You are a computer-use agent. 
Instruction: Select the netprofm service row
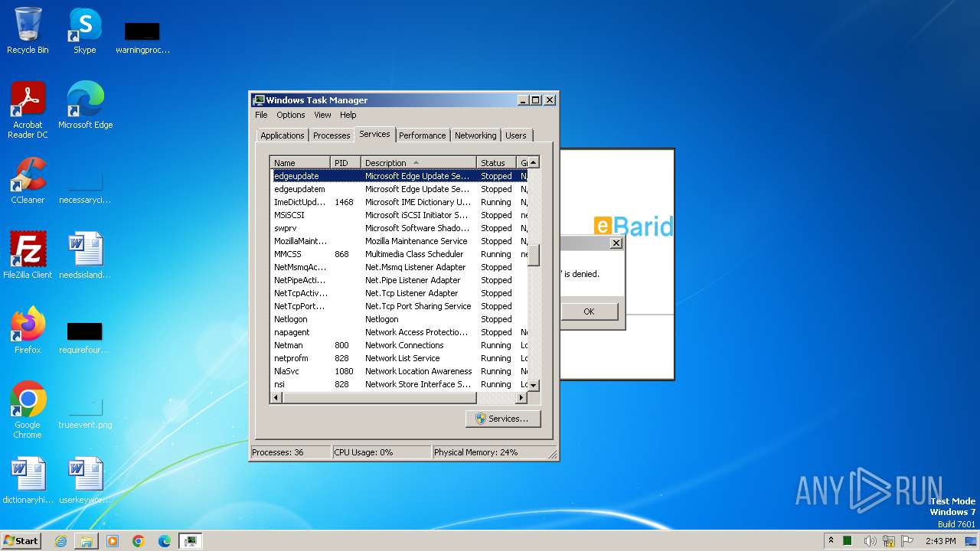(x=399, y=358)
